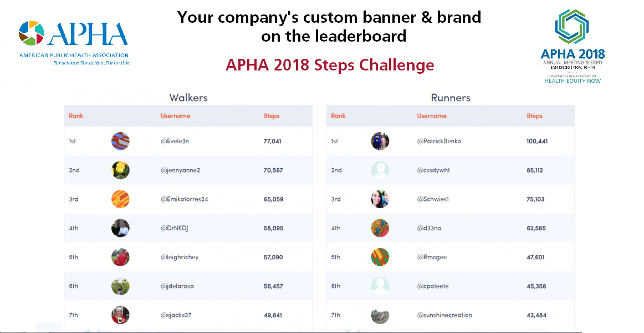Click the avatar next to @Rmcgee
644x333 pixels.
click(x=380, y=257)
